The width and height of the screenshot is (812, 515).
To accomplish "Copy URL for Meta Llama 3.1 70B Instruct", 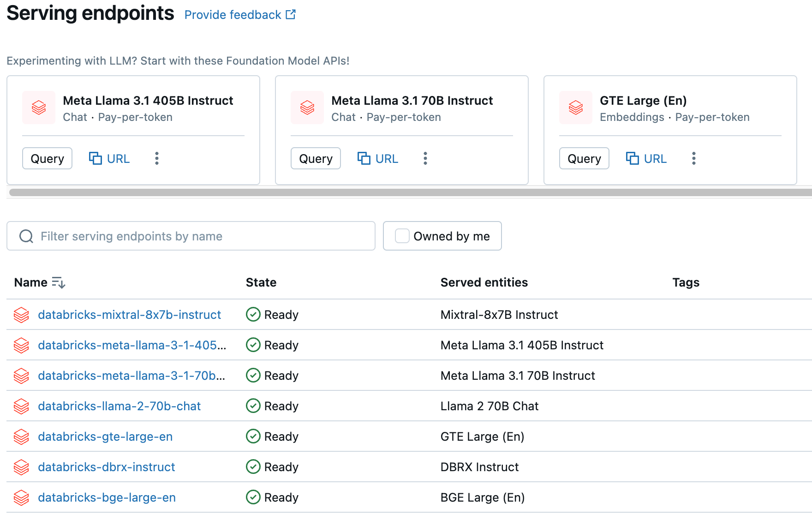I will 378,158.
